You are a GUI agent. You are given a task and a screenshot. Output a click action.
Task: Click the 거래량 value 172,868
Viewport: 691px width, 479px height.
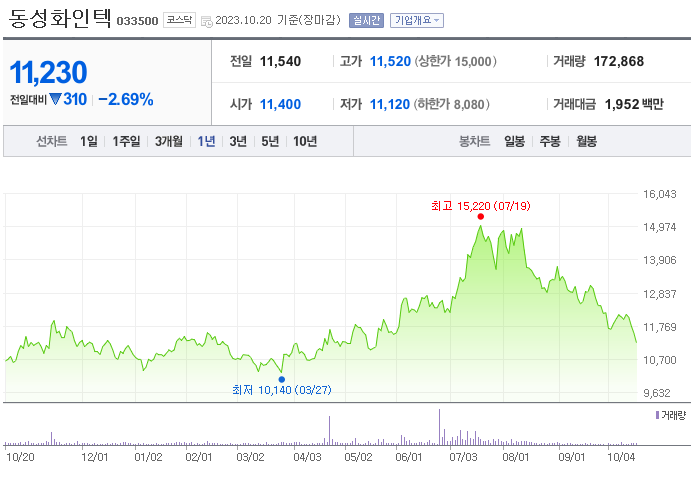point(619,61)
